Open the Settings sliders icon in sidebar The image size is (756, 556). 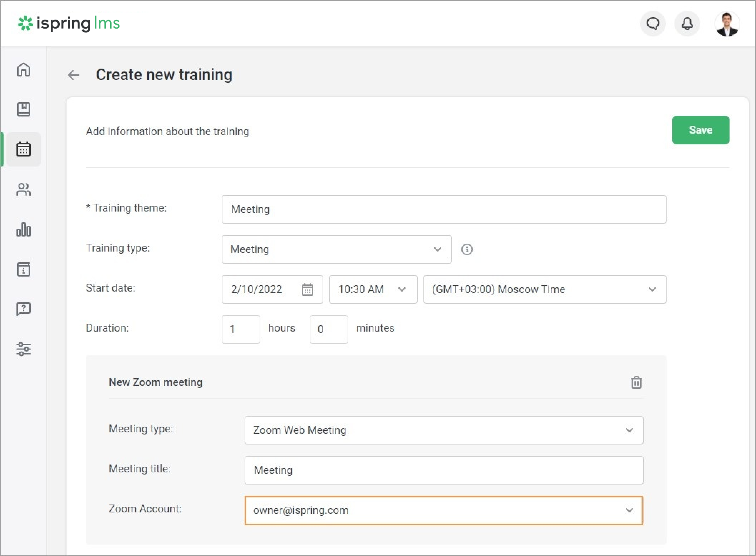[24, 349]
